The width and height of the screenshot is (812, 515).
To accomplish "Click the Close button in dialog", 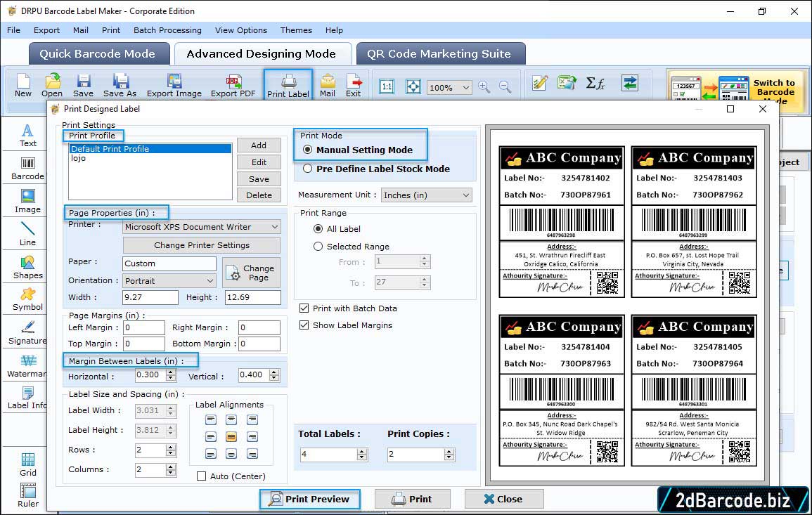I will pyautogui.click(x=504, y=499).
